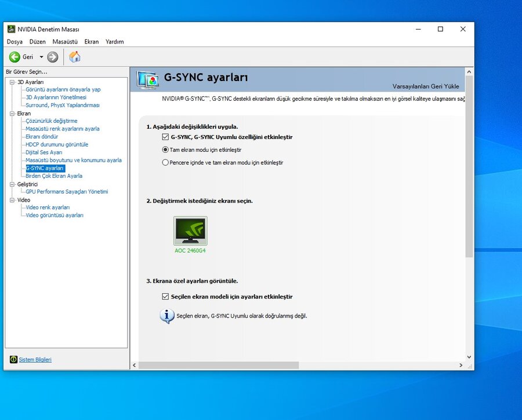This screenshot has height=420, width=522.
Task: Collapse the Video tree node
Action: [x=12, y=200]
